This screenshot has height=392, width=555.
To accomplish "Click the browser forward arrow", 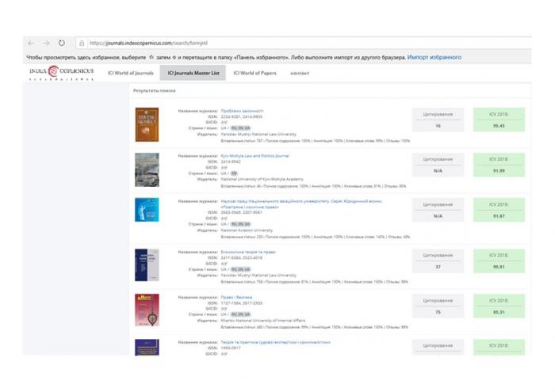I will 46,44.
